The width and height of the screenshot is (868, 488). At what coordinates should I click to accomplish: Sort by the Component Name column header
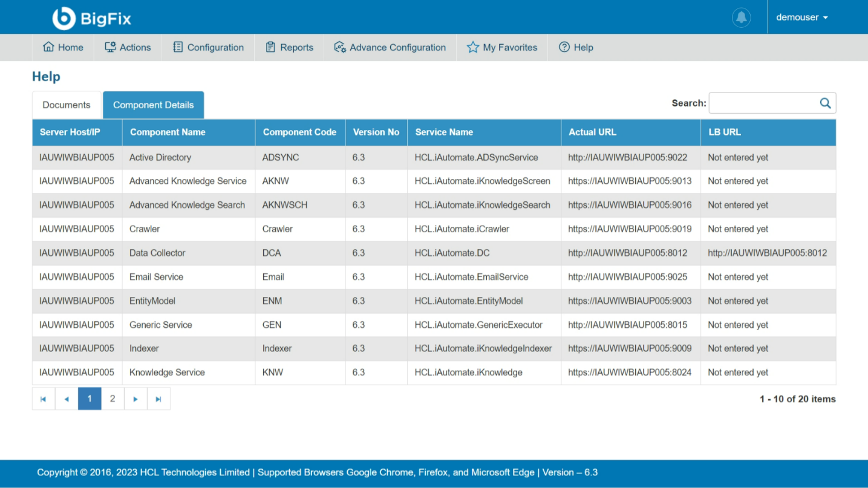click(x=168, y=132)
